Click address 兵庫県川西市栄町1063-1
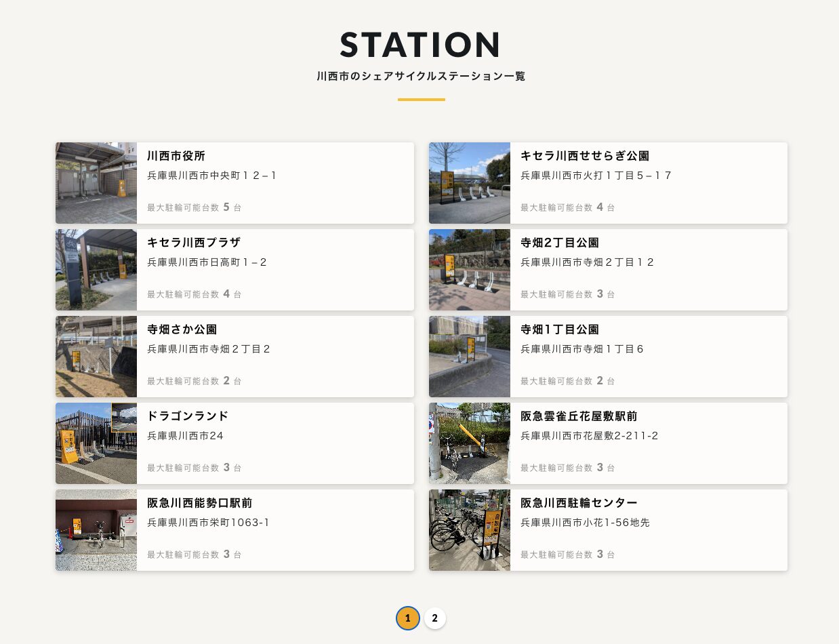The height and width of the screenshot is (644, 839). tap(209, 523)
